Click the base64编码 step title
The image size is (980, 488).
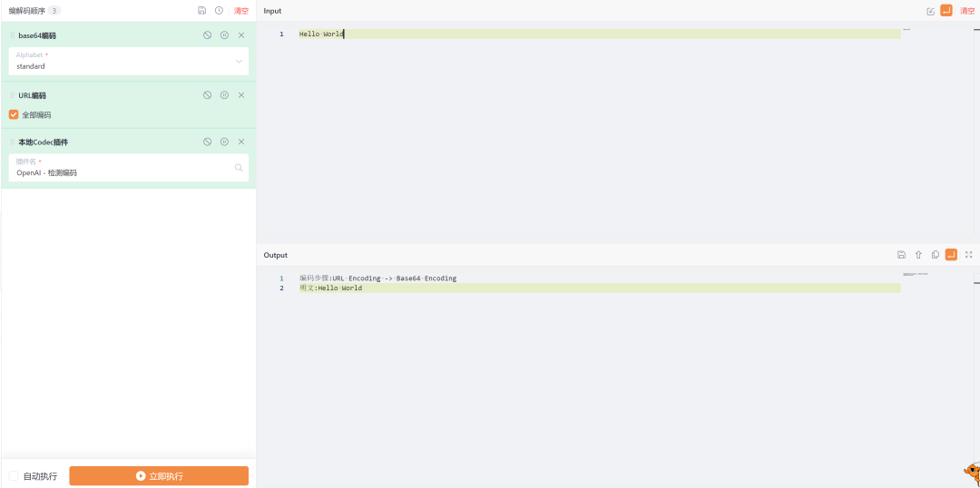(x=37, y=35)
